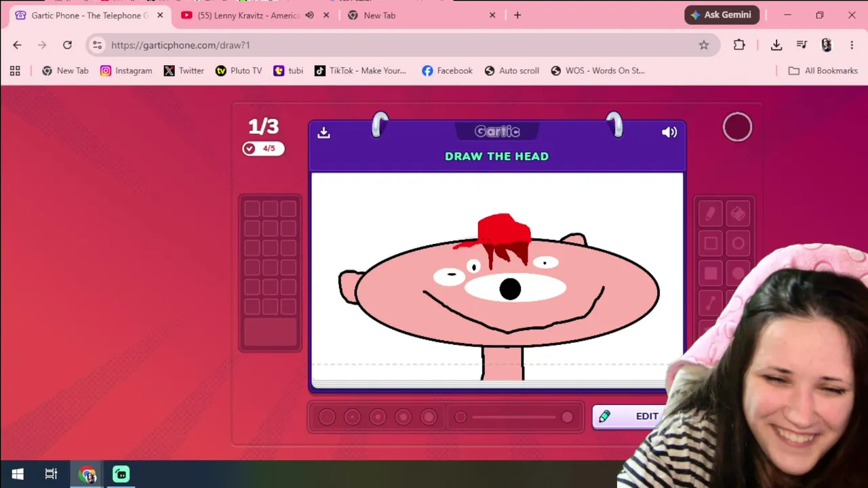Open the Instagram bookmark
This screenshot has height=488, width=868.
126,70
